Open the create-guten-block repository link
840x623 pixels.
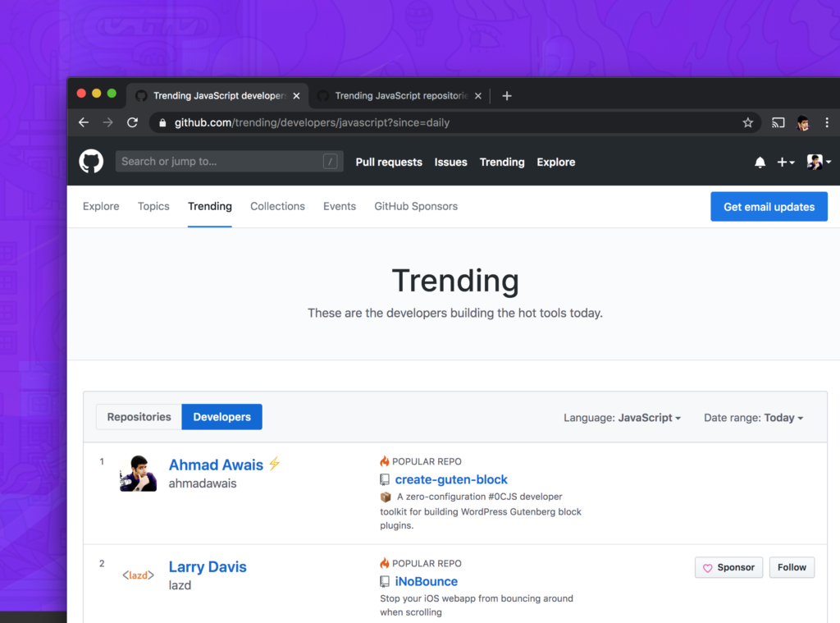coord(451,479)
